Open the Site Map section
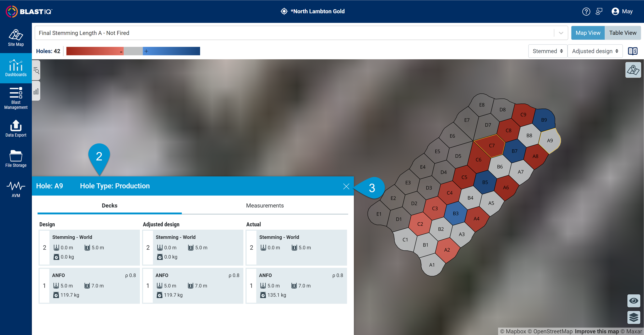The height and width of the screenshot is (335, 644). pyautogui.click(x=16, y=38)
